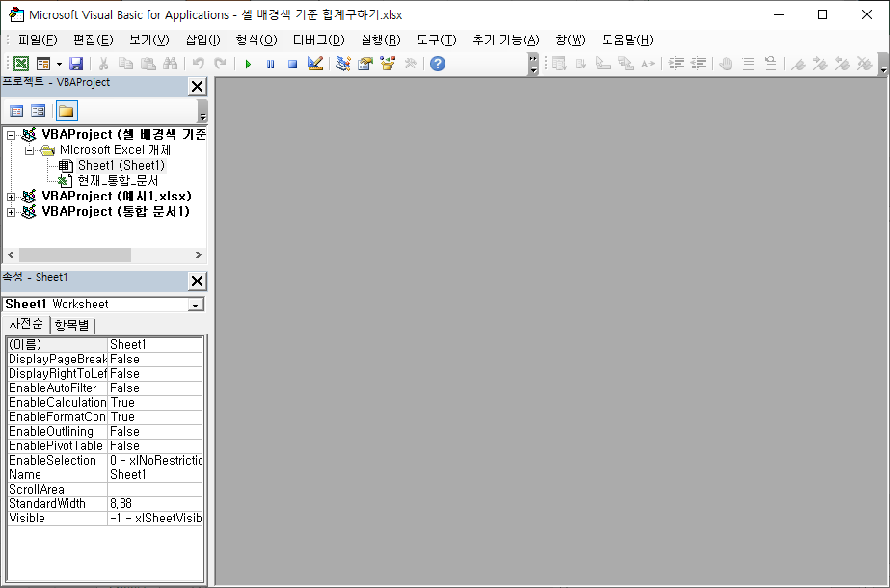This screenshot has width=890, height=588.
Task: Open the 도구(T) menu
Action: (x=437, y=40)
